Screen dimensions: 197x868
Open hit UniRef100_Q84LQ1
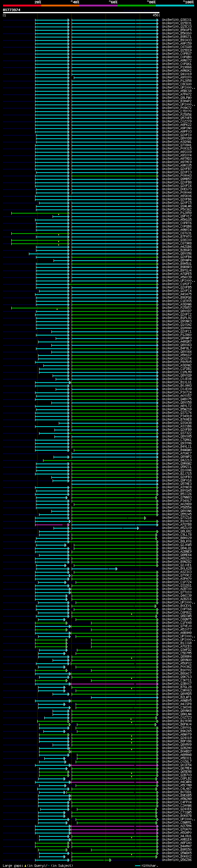(x=176, y=548)
